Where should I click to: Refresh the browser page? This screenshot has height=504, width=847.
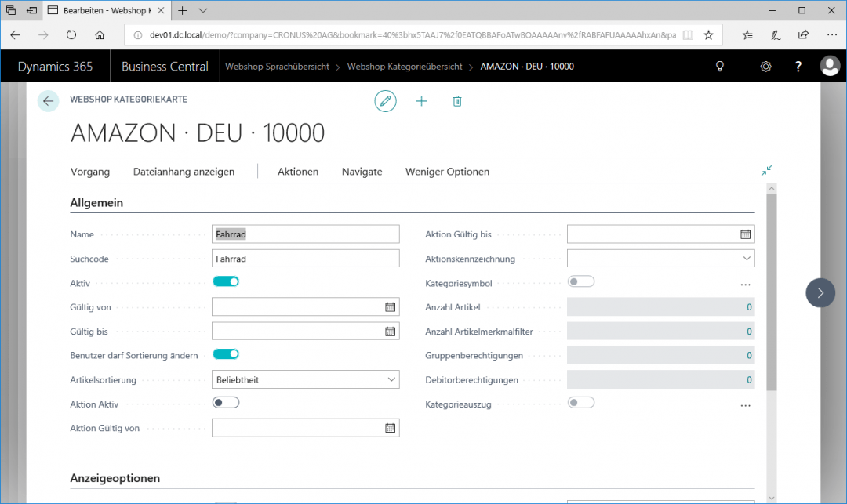[x=71, y=35]
